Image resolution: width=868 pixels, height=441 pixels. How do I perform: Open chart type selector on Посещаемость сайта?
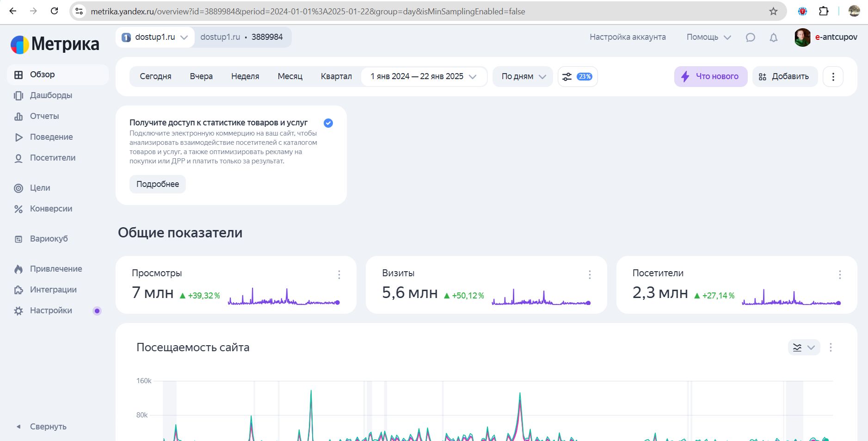803,348
